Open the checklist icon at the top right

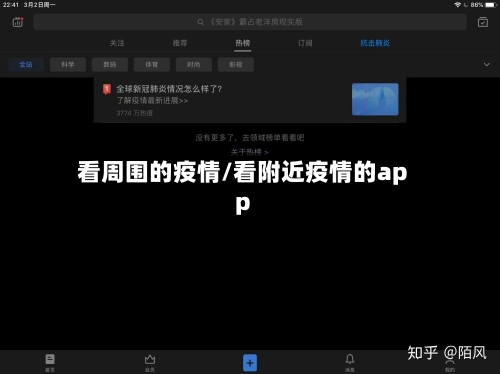coord(483,22)
